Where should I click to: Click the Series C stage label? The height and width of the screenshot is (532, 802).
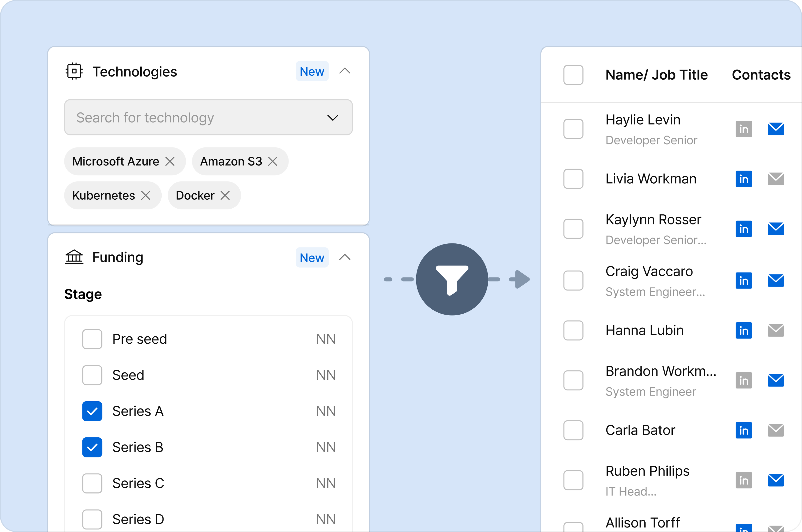coord(138,483)
